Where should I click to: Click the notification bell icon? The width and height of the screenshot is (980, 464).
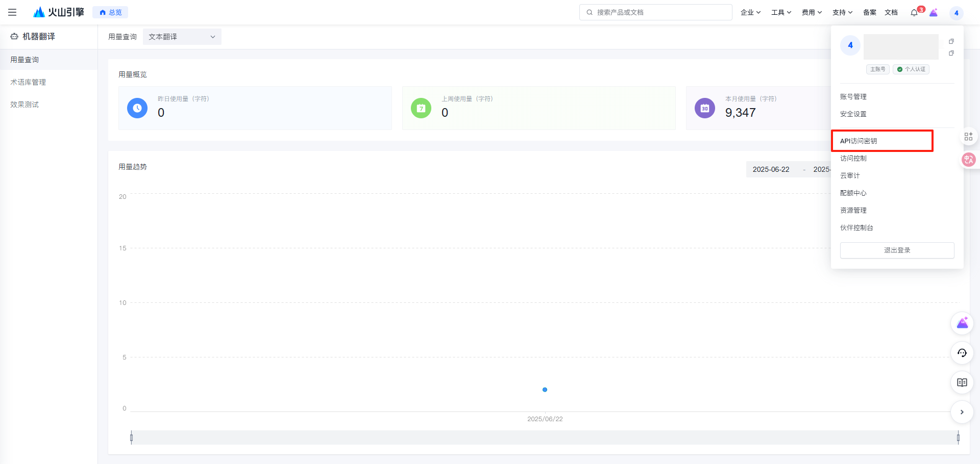click(x=914, y=13)
